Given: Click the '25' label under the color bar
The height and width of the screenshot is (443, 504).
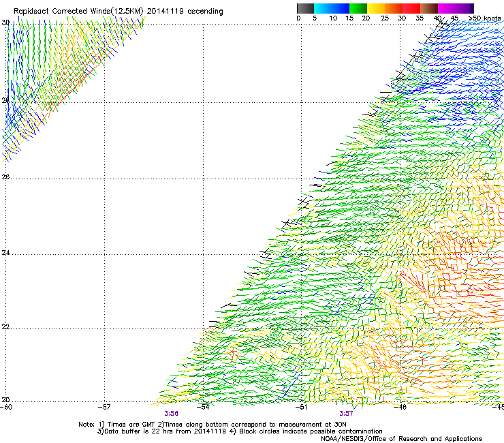Looking at the screenshot, I should [x=385, y=18].
